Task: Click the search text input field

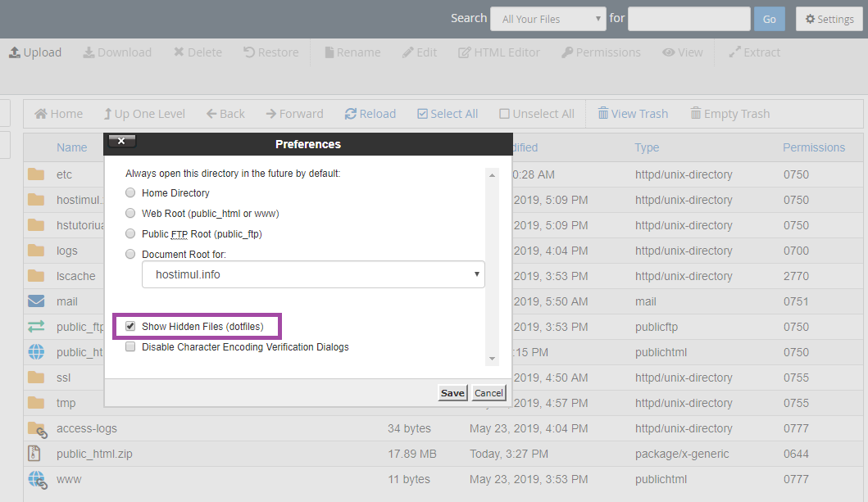Action: 688,19
